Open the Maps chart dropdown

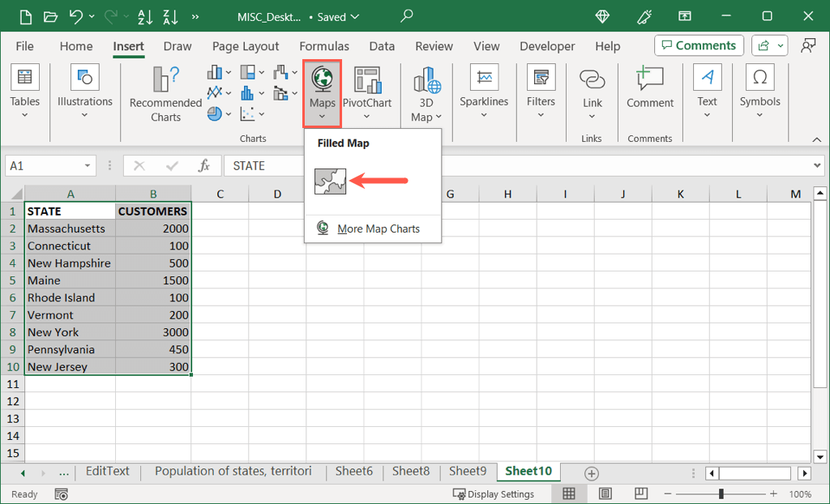[x=322, y=94]
